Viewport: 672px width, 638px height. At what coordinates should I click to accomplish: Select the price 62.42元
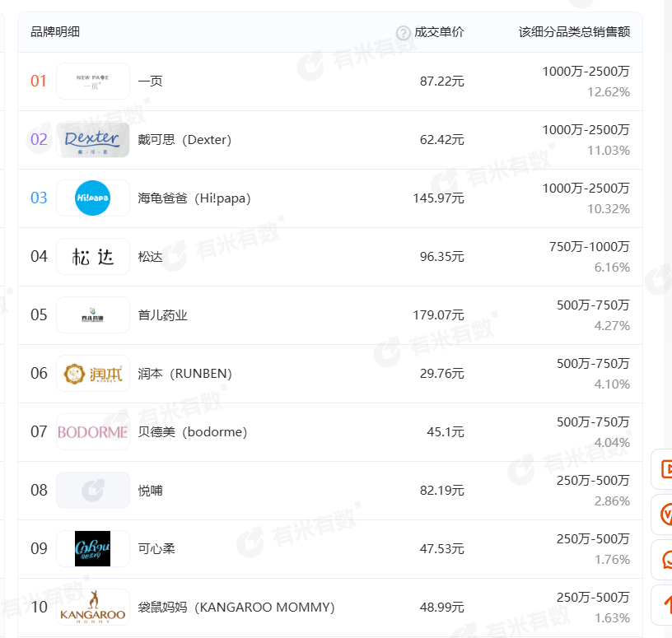pos(442,140)
